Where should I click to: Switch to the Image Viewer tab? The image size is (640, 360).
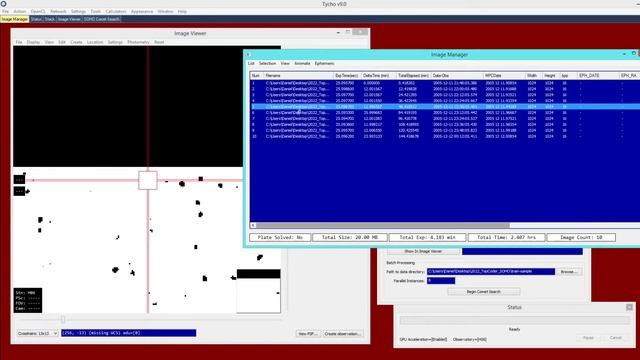point(69,19)
